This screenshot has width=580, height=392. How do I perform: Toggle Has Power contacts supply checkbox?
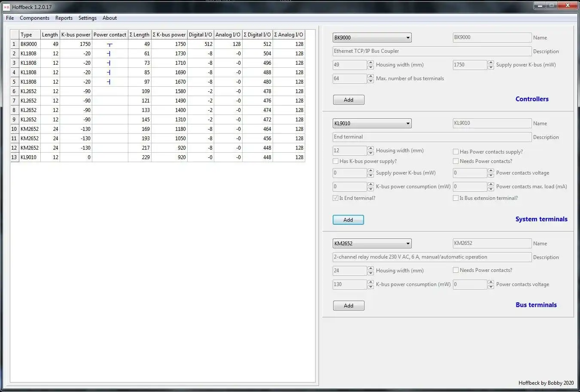click(x=456, y=152)
